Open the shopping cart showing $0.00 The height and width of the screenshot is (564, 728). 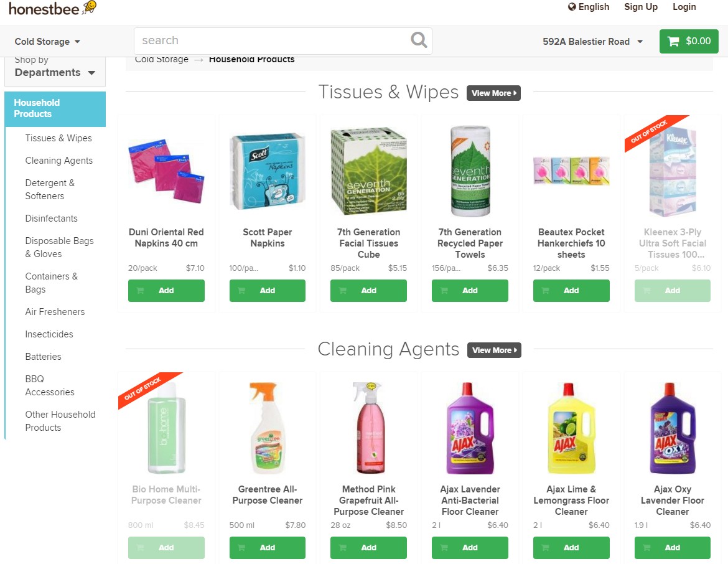(689, 41)
